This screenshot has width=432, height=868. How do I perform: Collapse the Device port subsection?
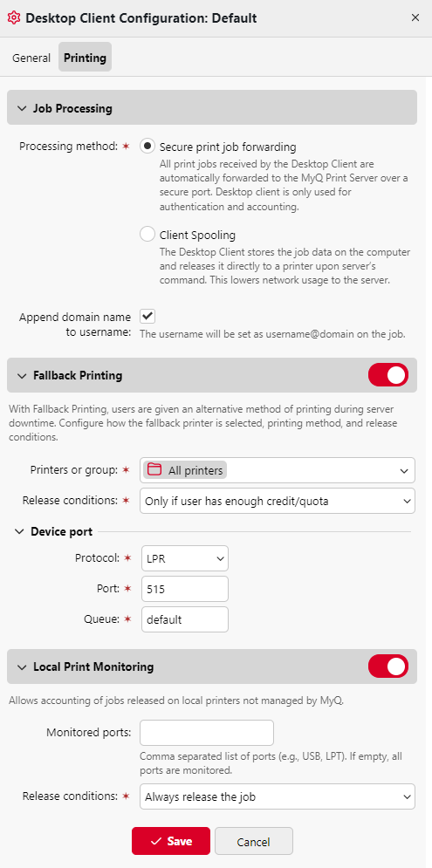(19, 532)
